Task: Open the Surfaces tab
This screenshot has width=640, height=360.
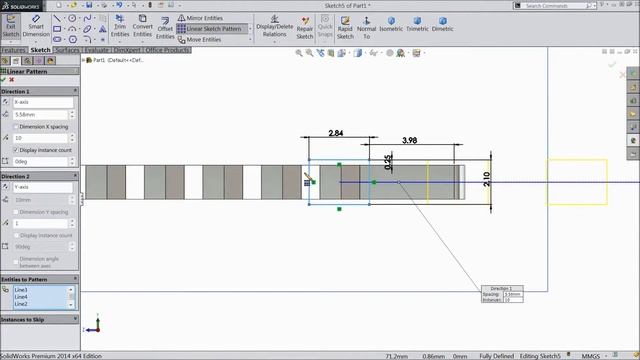Action: pos(67,50)
